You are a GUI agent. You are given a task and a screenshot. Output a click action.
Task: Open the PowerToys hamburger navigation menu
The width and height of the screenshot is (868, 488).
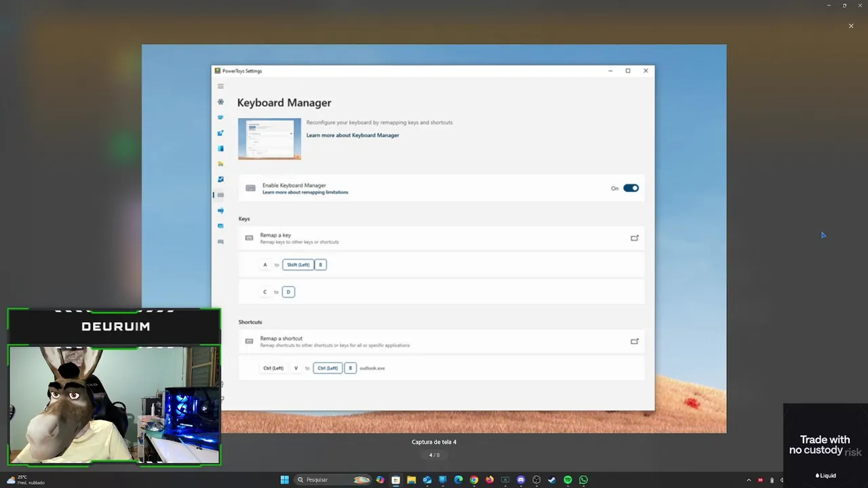pos(220,86)
